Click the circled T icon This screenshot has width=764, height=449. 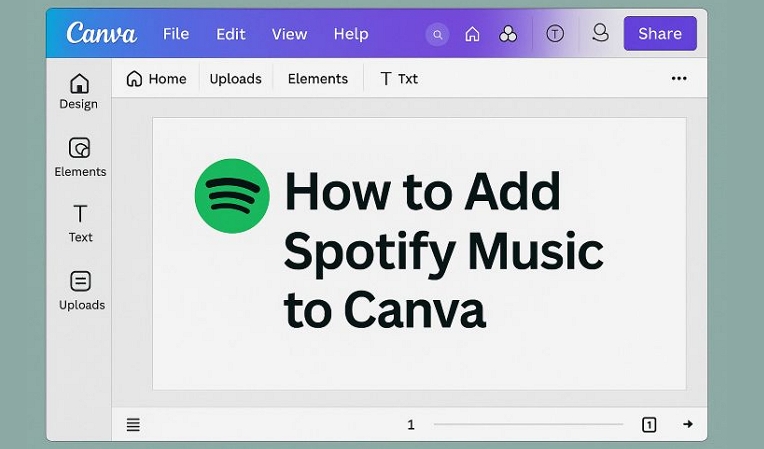tap(555, 34)
